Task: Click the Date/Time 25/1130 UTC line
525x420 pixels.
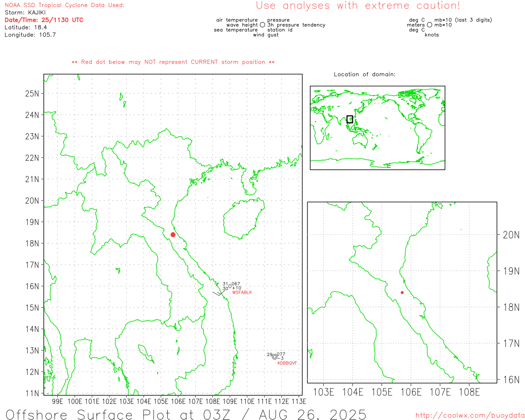Action: coord(44,20)
